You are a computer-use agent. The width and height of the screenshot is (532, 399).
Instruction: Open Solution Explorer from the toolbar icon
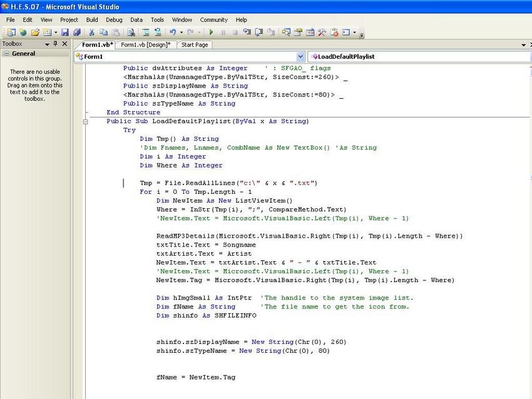286,33
